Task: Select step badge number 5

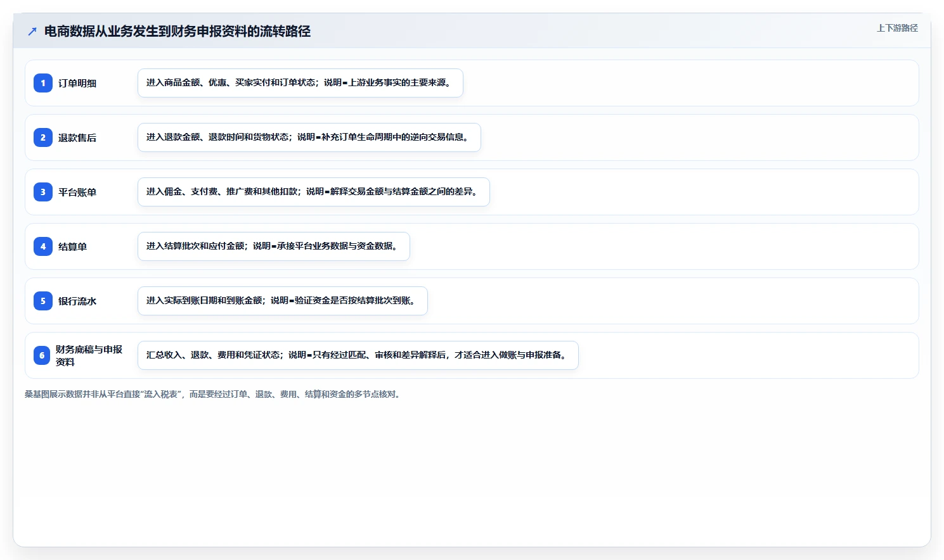Action: (43, 301)
